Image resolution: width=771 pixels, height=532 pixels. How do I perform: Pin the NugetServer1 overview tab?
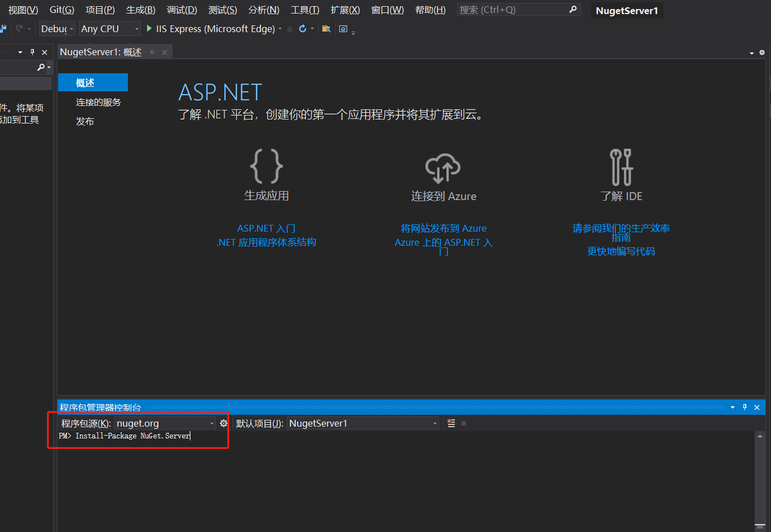tap(152, 52)
